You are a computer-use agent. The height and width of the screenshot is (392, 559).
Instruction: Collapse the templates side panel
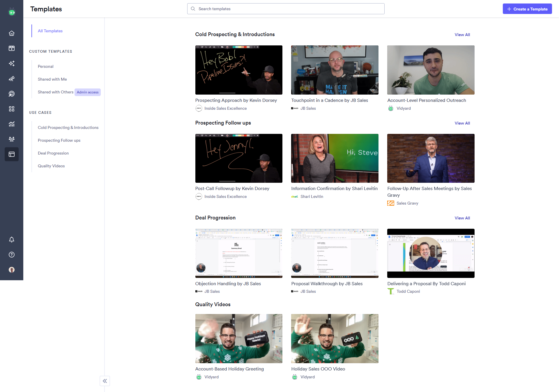pyautogui.click(x=105, y=381)
